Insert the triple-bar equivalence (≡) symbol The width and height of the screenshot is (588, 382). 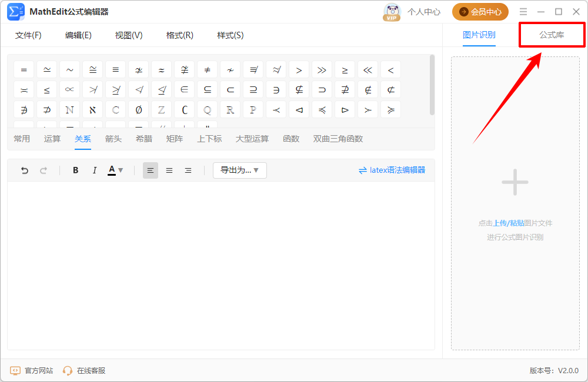pos(115,70)
